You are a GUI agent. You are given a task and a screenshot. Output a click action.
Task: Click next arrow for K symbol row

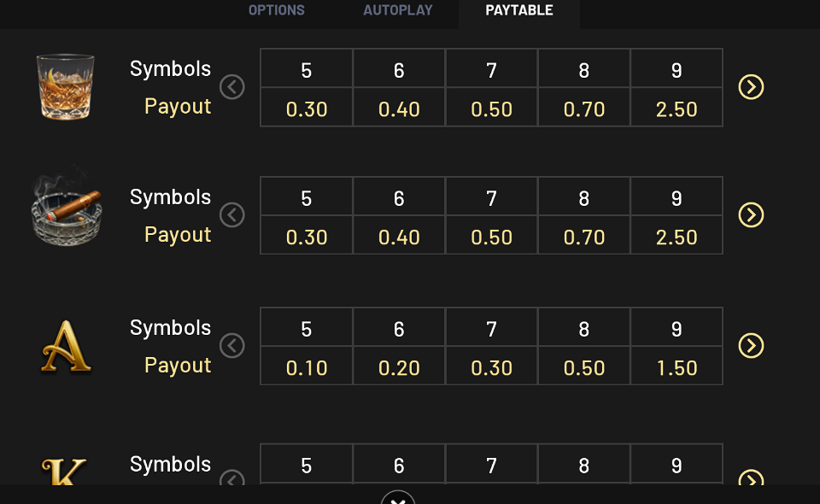coord(751,478)
